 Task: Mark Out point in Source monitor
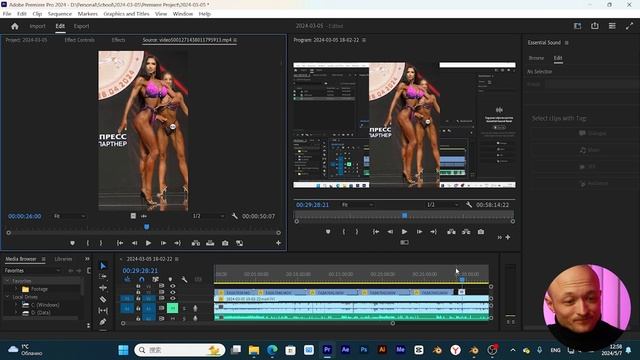click(x=101, y=243)
